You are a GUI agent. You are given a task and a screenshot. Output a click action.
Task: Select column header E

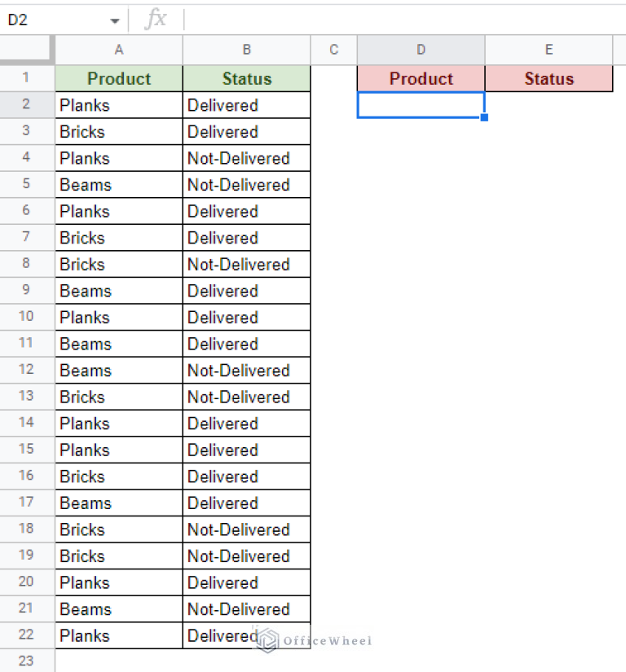(549, 50)
